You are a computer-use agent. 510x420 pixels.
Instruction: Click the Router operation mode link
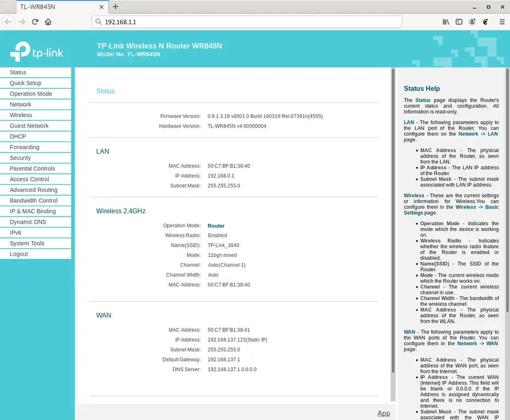coord(216,225)
